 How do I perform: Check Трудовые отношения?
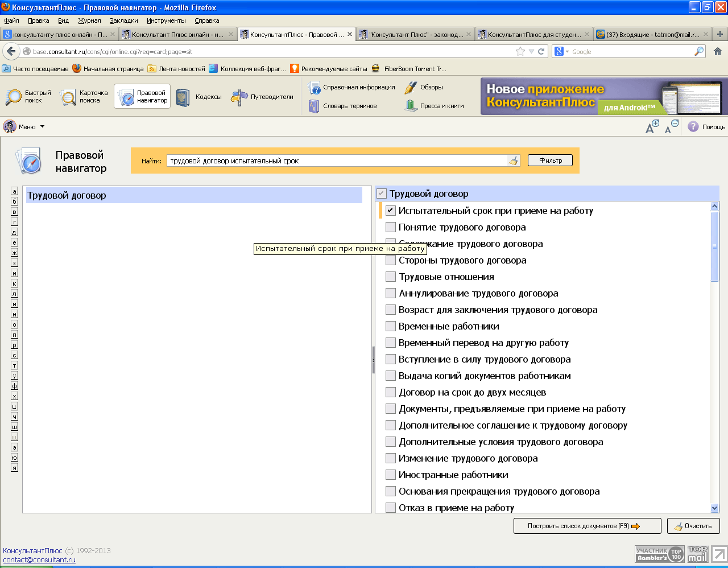coord(391,277)
